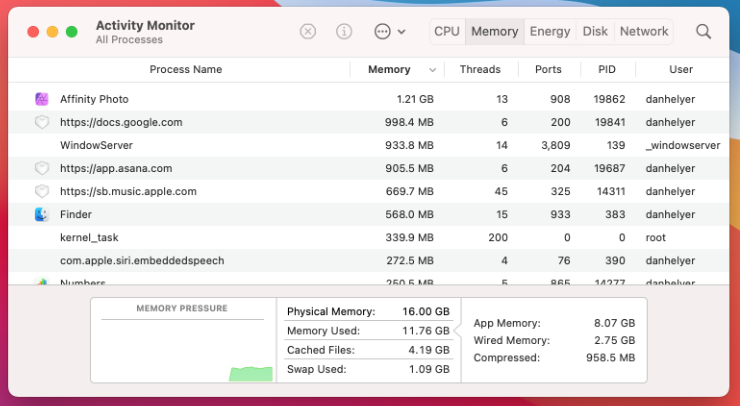The height and width of the screenshot is (406, 740).
Task: Click the green zoom window button
Action: coord(72,32)
